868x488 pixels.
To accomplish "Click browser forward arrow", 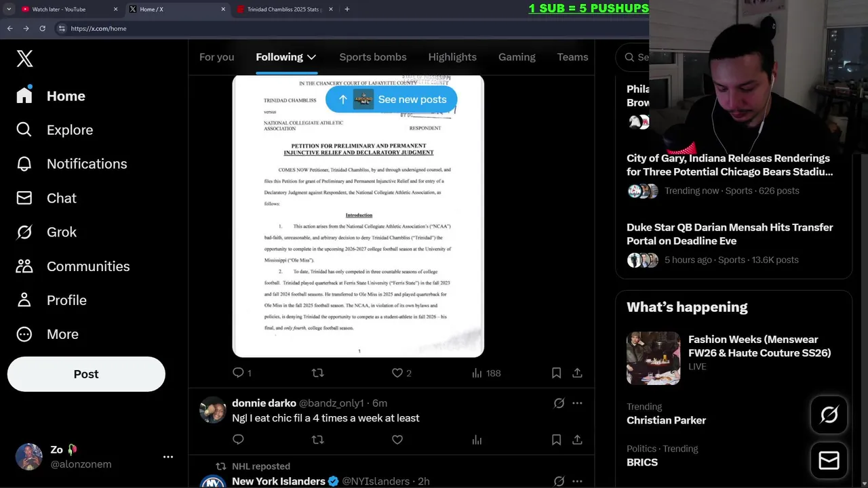I will click(26, 28).
